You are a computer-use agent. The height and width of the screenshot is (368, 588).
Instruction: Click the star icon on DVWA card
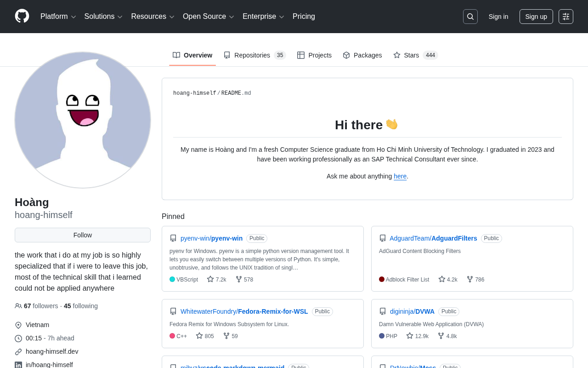pos(410,336)
